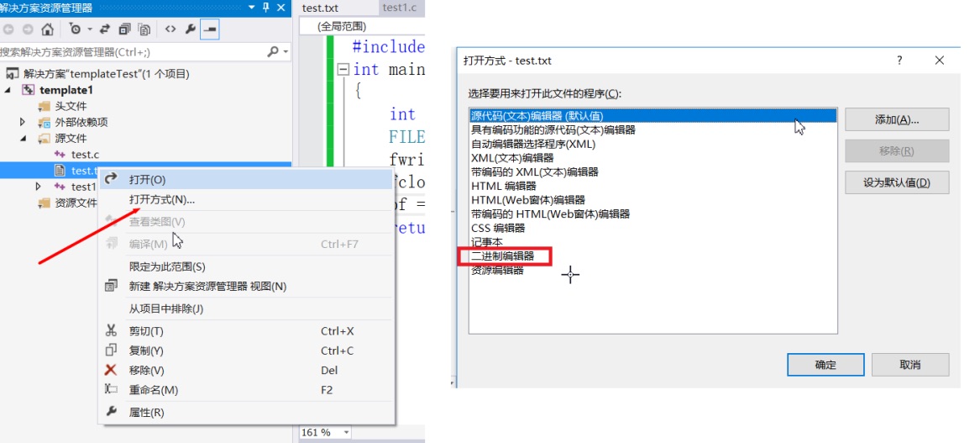Open the (全局范围) scope dropdown
The image size is (980, 443).
click(362, 26)
